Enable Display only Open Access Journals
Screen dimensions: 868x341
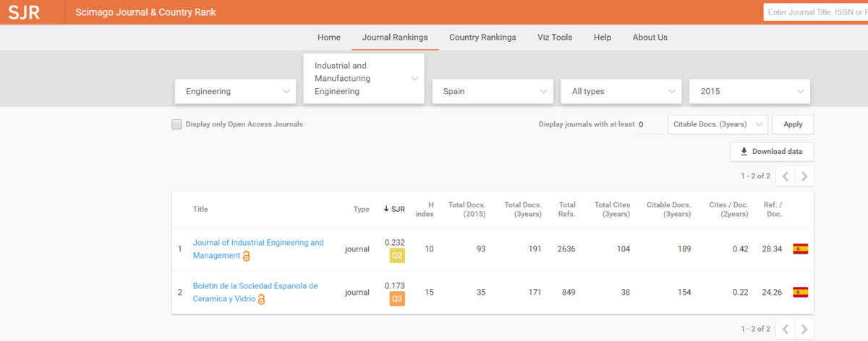point(176,124)
